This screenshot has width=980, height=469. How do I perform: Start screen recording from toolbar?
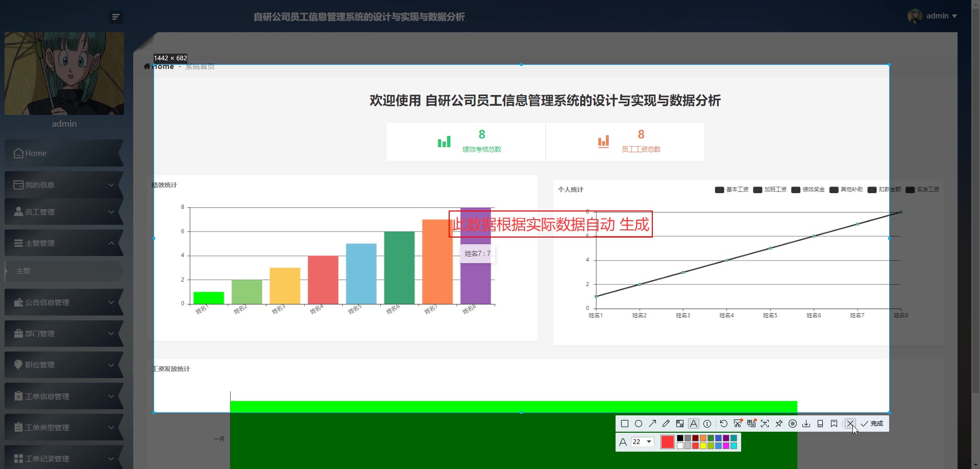pos(793,424)
